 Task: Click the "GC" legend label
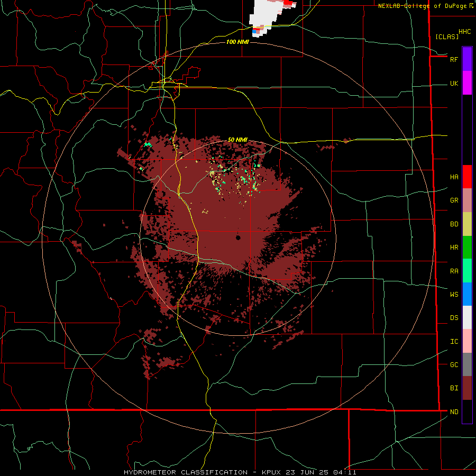click(x=454, y=365)
